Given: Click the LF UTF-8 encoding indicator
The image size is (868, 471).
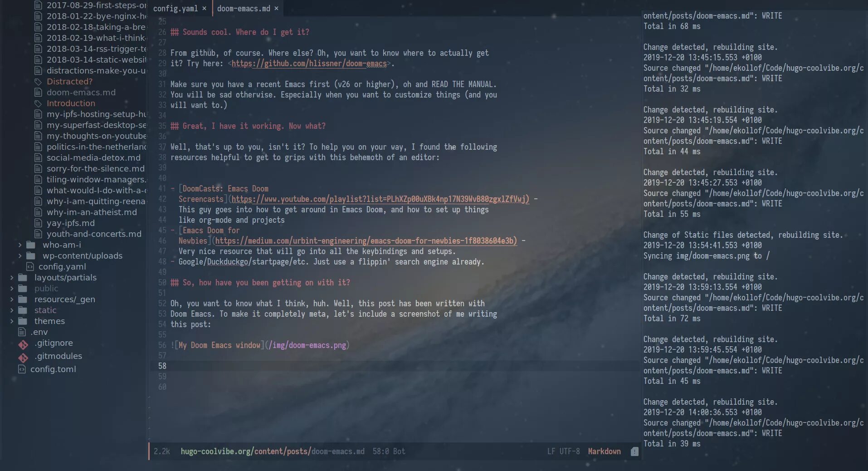Looking at the screenshot, I should (563, 451).
